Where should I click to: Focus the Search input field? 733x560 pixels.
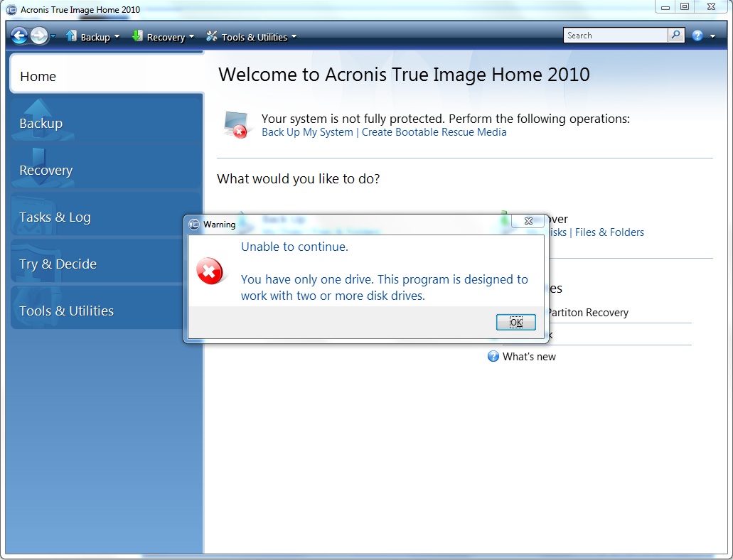(616, 36)
